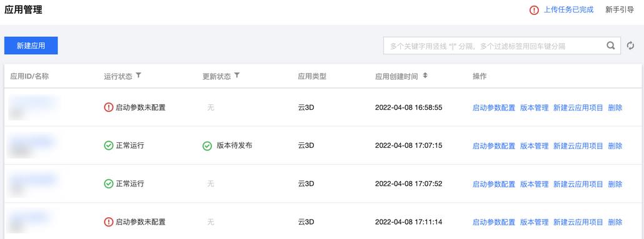Screen dimensions: 644x239
Task: Click second row's green 正常运行 check icon
Action: pos(108,146)
